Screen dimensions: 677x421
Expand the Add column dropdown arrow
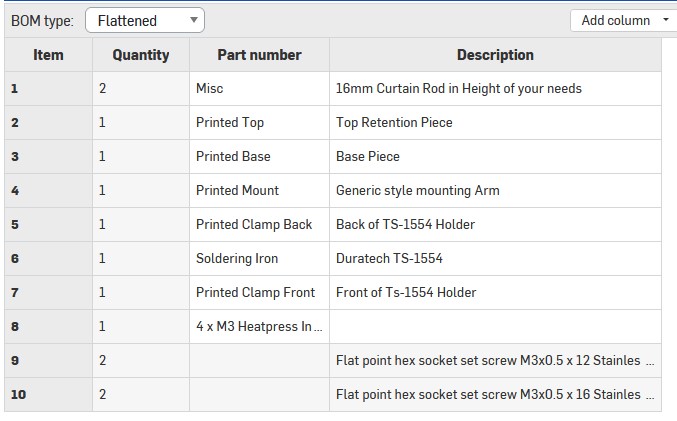click(665, 20)
